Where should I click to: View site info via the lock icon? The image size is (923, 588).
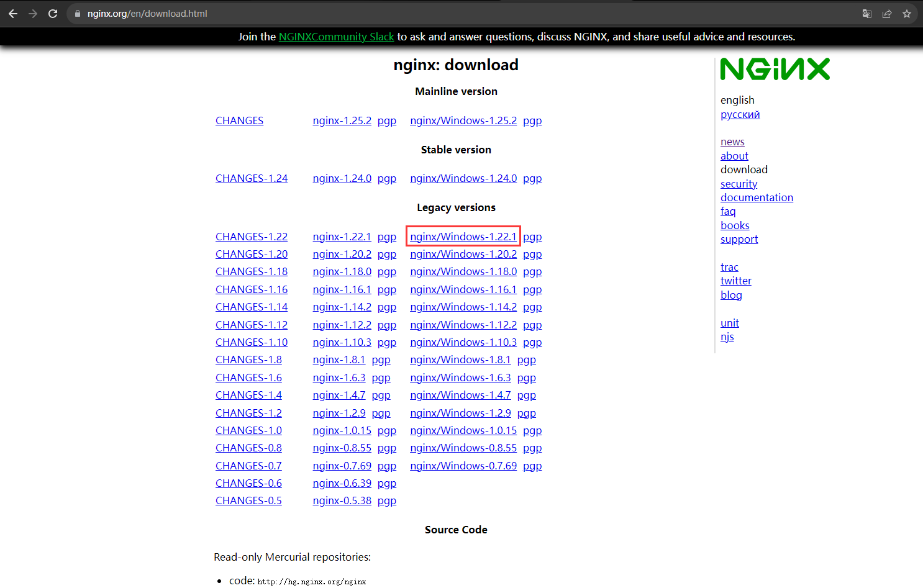pos(78,14)
